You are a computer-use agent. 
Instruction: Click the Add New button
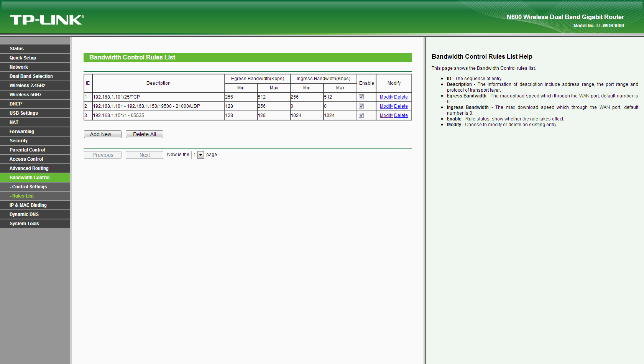tap(103, 134)
